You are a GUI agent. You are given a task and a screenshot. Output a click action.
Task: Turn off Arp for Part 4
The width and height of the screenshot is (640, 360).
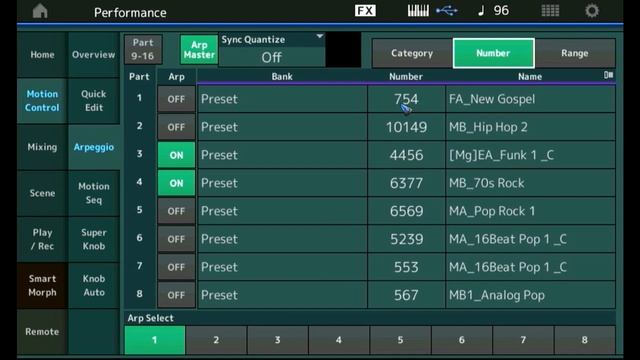click(176, 183)
